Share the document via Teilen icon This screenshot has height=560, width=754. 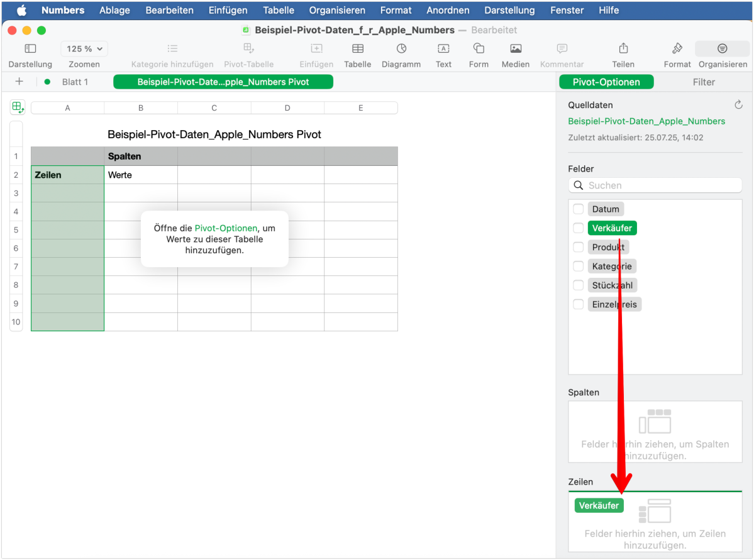(x=623, y=48)
